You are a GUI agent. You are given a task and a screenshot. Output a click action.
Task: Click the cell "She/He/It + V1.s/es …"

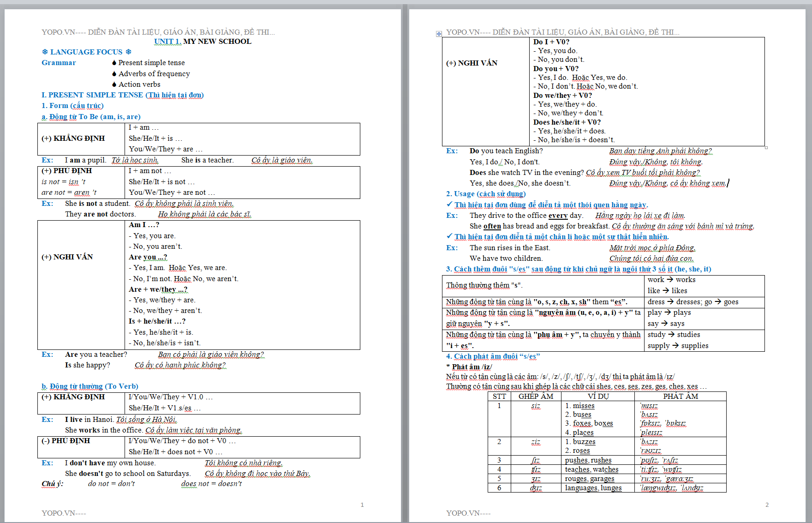[x=165, y=408]
